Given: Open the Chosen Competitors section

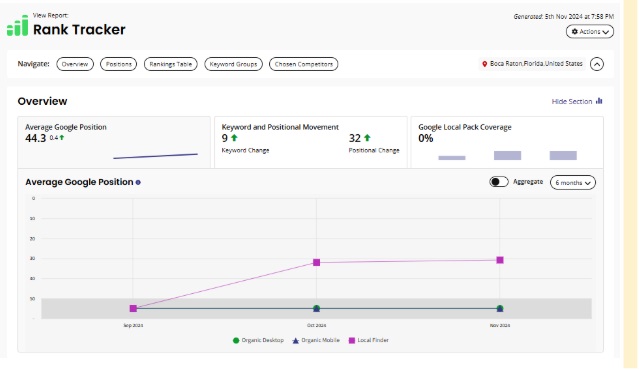Looking at the screenshot, I should [304, 64].
